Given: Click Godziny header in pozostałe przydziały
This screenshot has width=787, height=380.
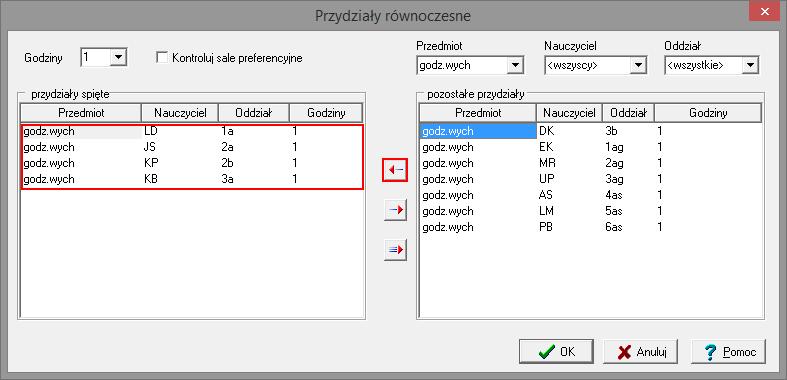Looking at the screenshot, I should pos(708,113).
